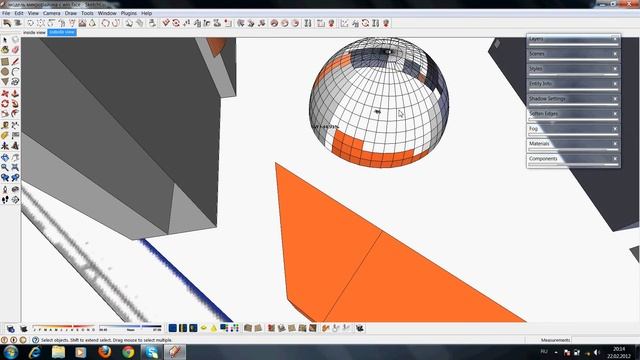Expand the Soften Edges panel
Screen dimensions: 640x360
573,114
